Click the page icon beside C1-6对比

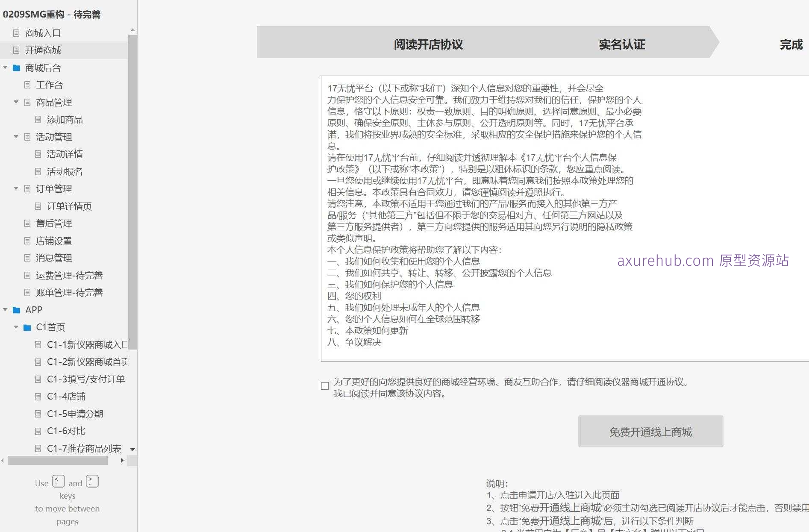click(x=38, y=431)
